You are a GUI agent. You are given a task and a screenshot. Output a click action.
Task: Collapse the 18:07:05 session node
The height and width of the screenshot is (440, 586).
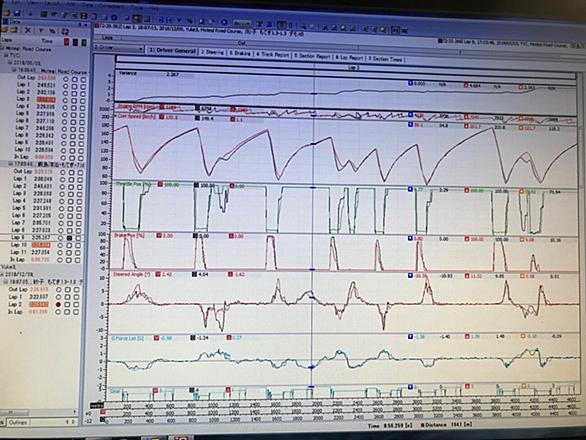5,282
